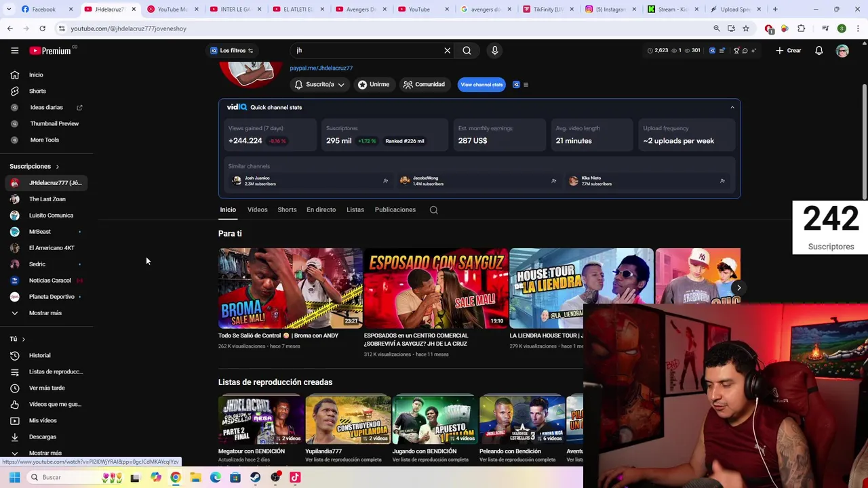Open Descargas in sidebar
This screenshot has width=868, height=488.
(x=47, y=436)
